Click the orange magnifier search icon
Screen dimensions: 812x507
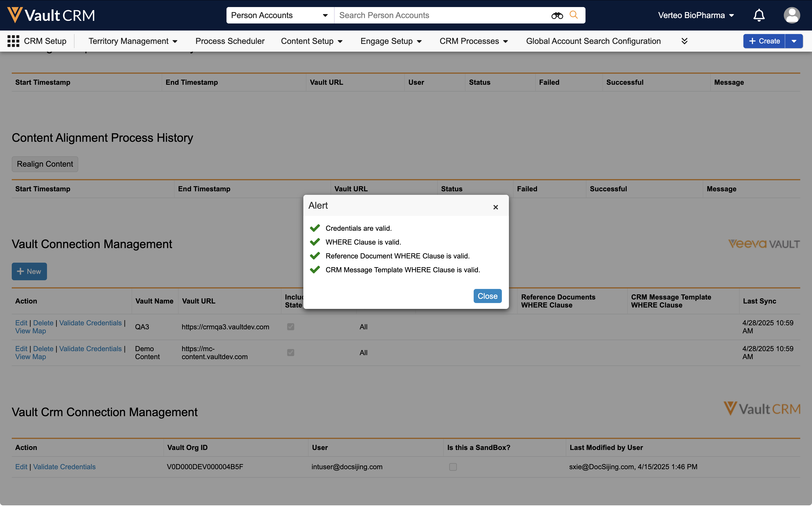pyautogui.click(x=574, y=15)
